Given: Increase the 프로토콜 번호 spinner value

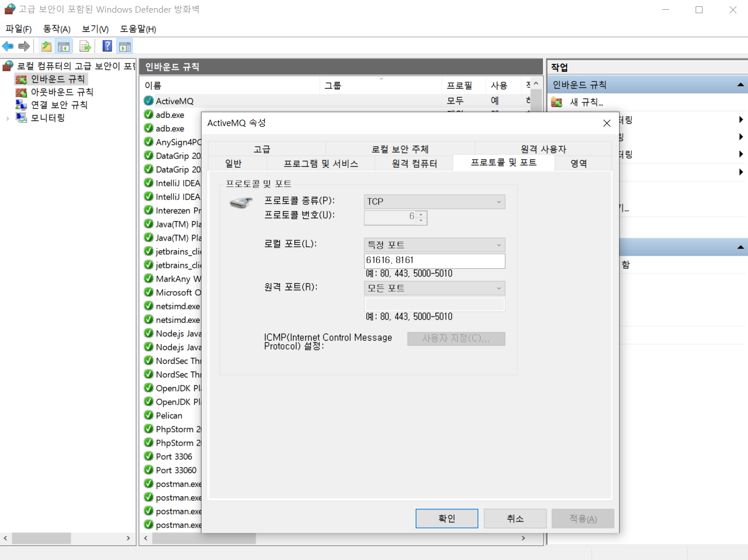Looking at the screenshot, I should (422, 214).
